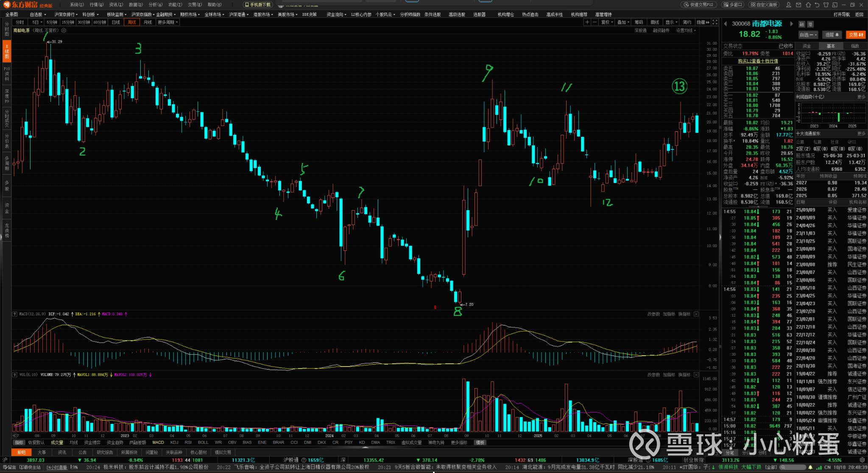
Task: Toggle the 融 margin tag button
Action: [801, 24]
